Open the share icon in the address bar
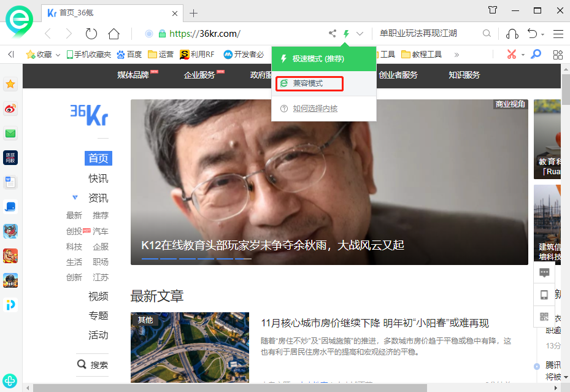Viewport: 570px width, 392px height. pos(332,34)
